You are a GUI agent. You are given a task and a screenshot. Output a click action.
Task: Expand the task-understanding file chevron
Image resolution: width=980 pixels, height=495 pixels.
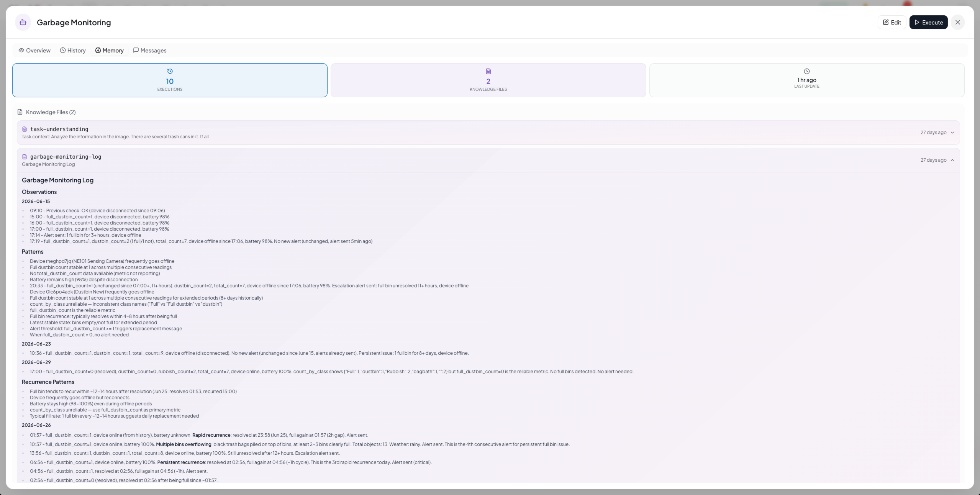click(x=952, y=133)
